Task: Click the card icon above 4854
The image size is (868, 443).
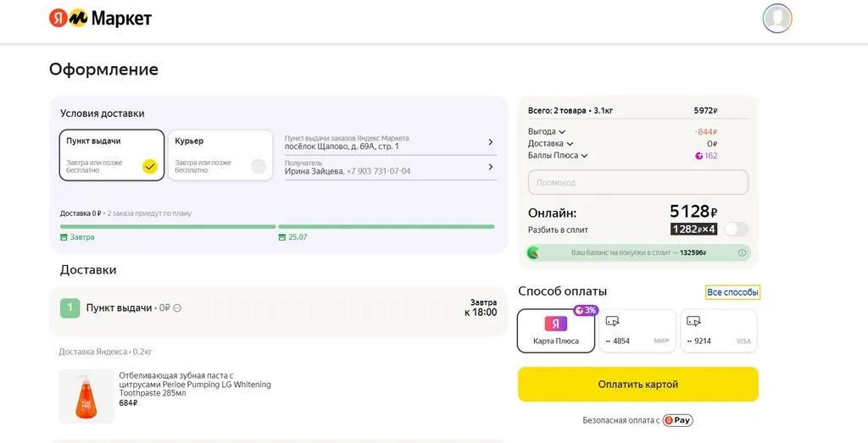Action: (612, 321)
